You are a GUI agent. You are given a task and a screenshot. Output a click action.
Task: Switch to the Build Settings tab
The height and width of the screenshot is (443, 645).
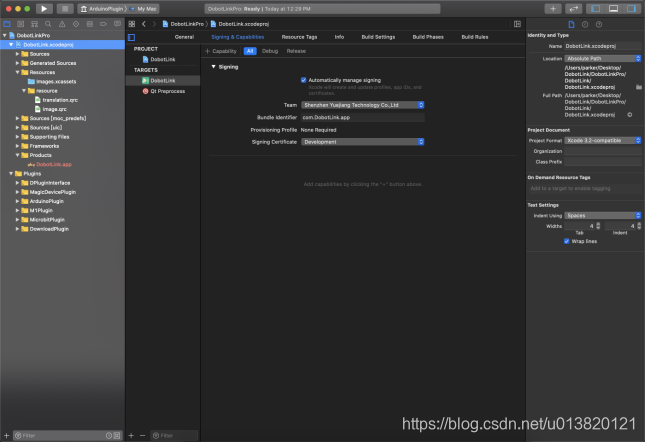point(378,37)
